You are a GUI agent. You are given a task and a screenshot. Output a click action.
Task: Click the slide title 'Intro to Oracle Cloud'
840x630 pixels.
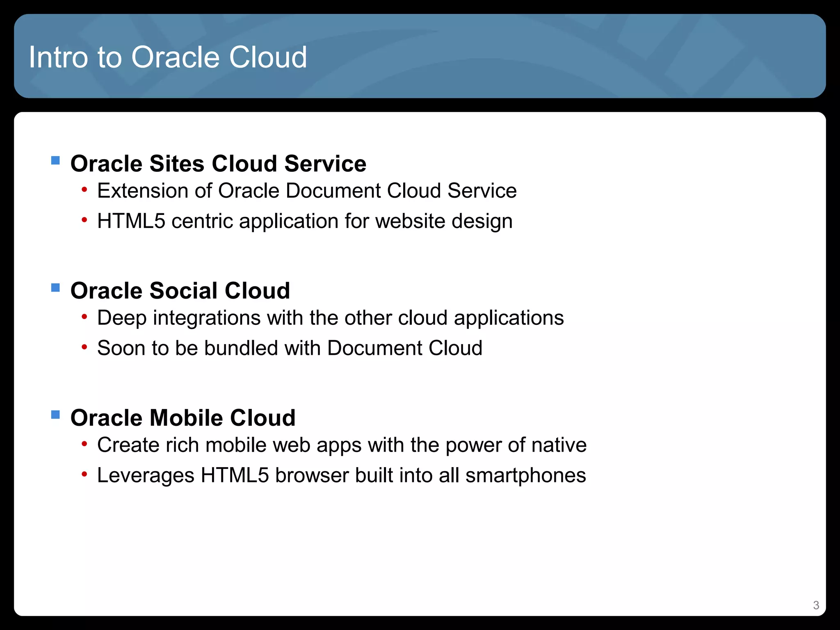(168, 57)
